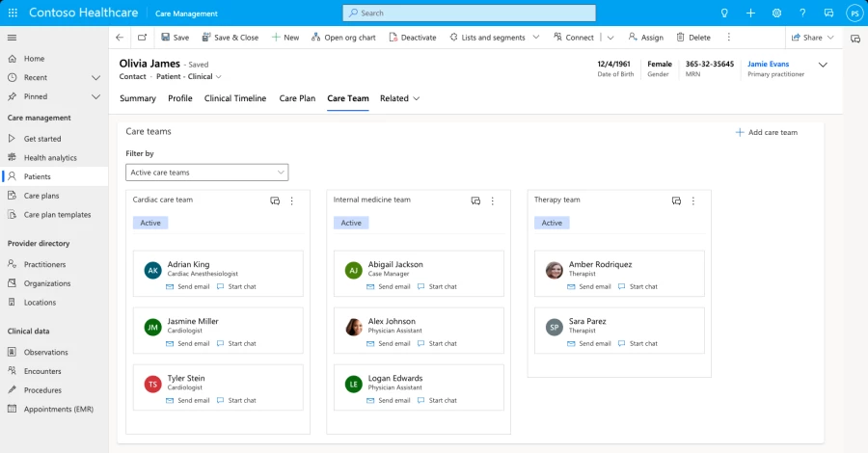
Task: Expand the header details chevron
Action: (x=824, y=65)
